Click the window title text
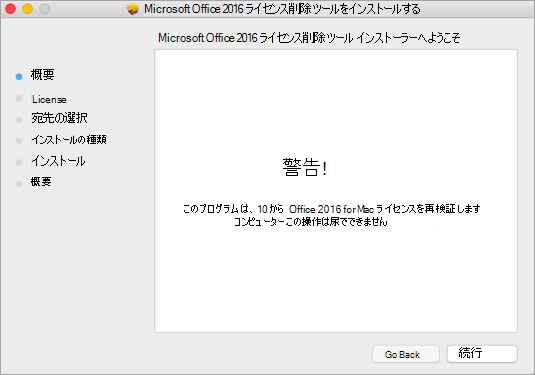 [x=282, y=9]
